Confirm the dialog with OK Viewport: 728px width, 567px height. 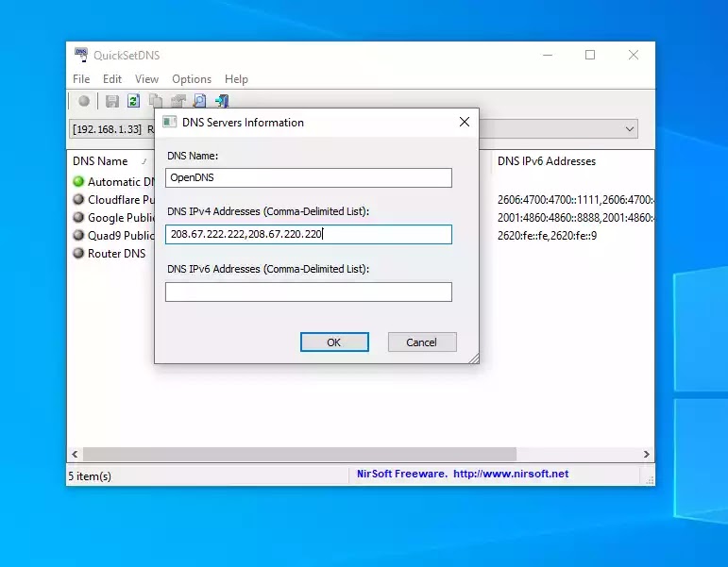(x=334, y=342)
